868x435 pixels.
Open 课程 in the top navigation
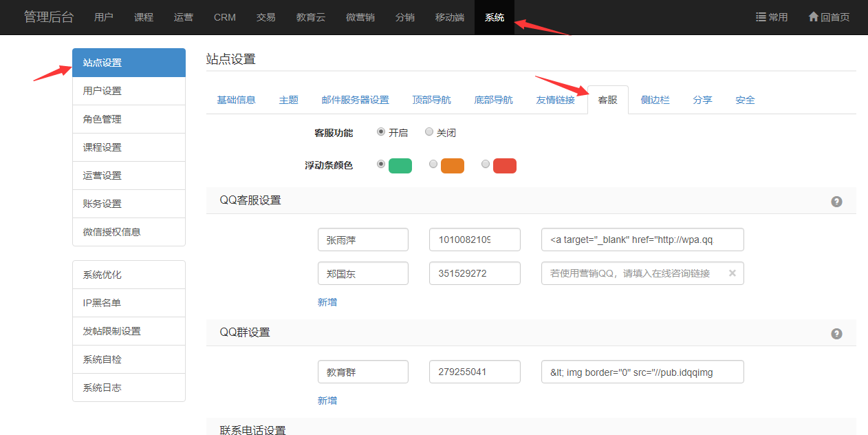[144, 17]
